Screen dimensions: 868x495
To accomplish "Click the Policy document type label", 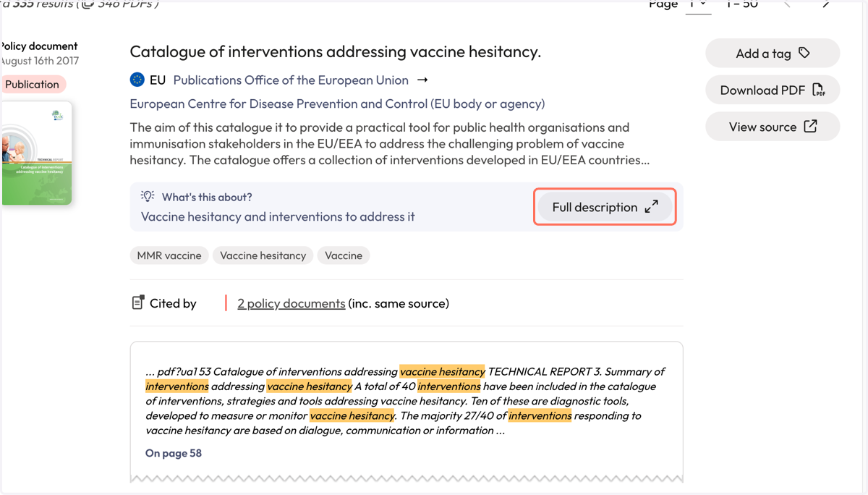I will (x=39, y=46).
